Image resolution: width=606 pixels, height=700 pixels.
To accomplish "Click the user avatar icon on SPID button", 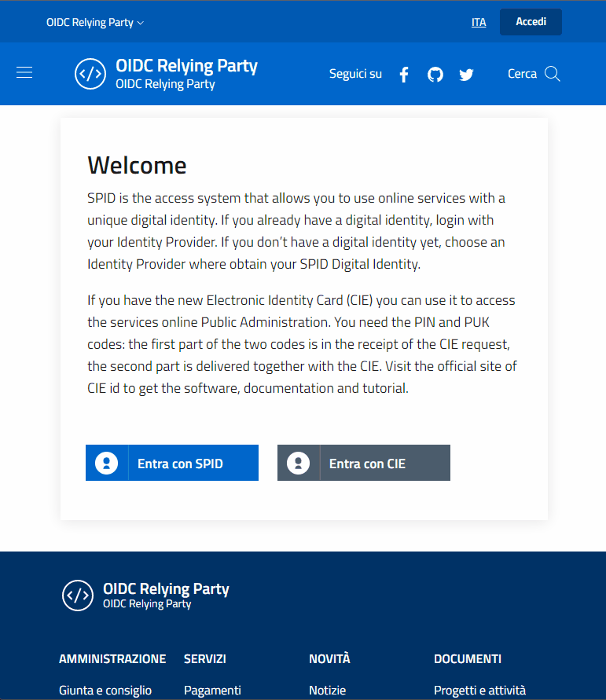I will (x=107, y=463).
